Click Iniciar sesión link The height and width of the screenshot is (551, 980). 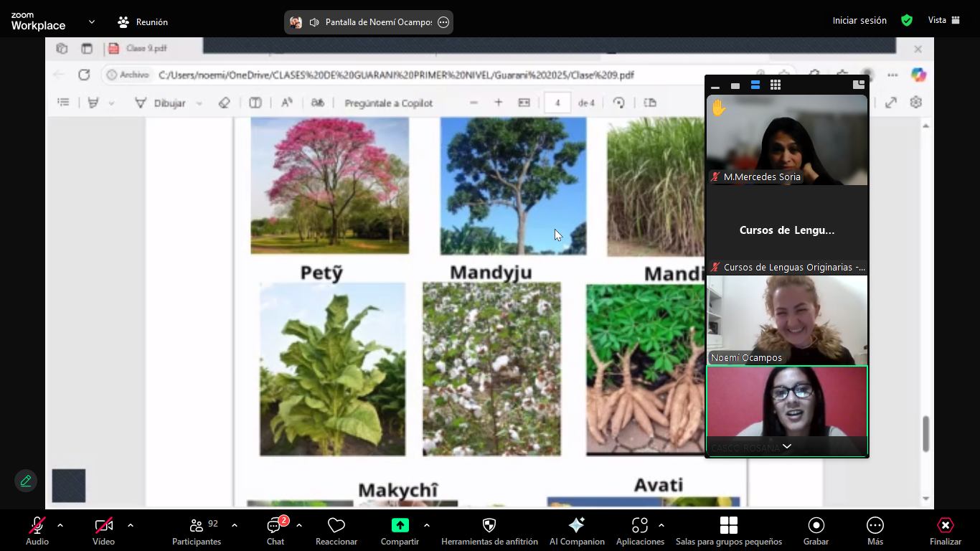[859, 21]
